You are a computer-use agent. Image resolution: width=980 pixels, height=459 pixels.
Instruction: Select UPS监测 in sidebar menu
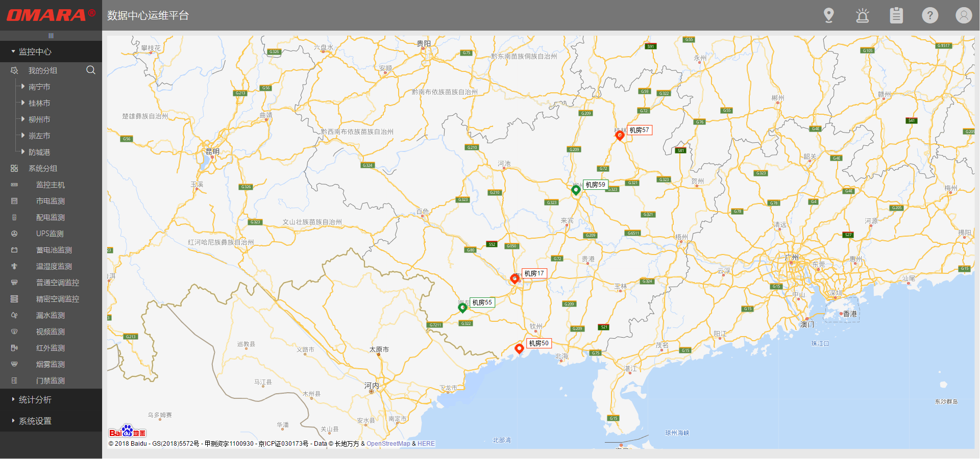point(50,234)
